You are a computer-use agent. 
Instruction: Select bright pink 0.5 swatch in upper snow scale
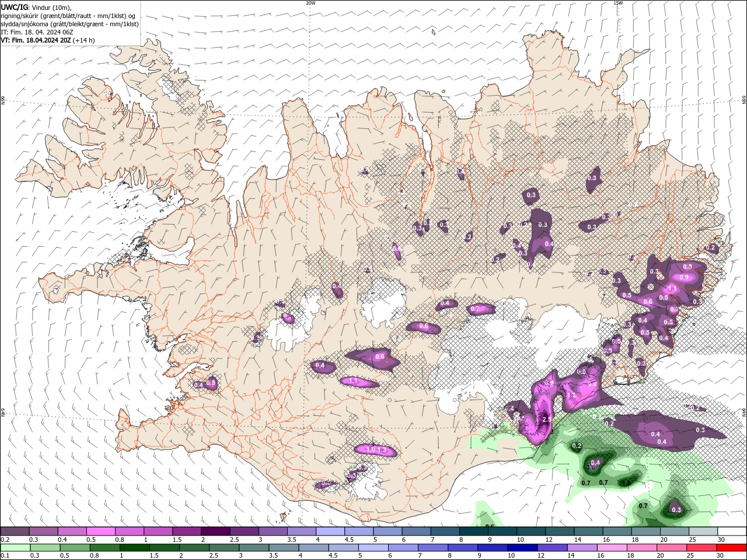click(x=100, y=531)
